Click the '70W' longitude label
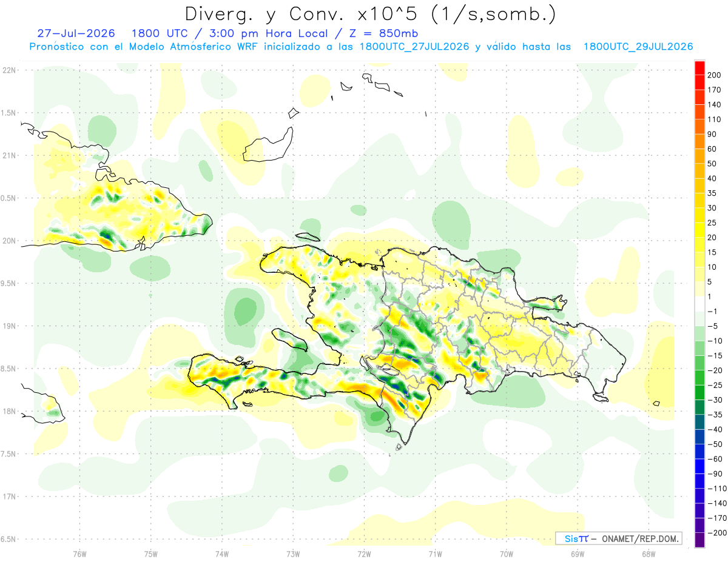Screen dimensions: 728x562 (x=507, y=554)
